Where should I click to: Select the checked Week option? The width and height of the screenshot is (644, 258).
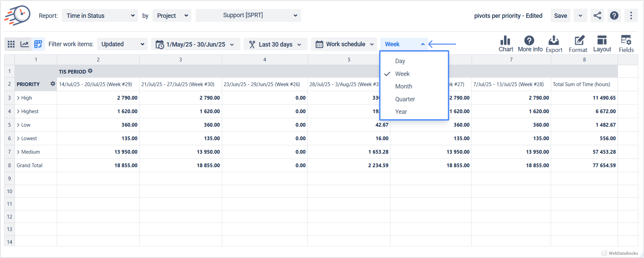click(x=402, y=74)
